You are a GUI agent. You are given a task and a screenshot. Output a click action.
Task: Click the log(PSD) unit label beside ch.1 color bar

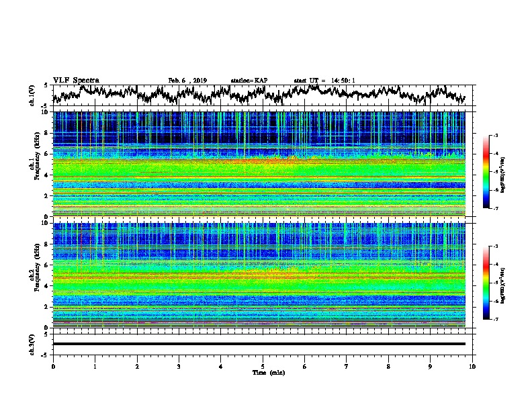click(503, 175)
